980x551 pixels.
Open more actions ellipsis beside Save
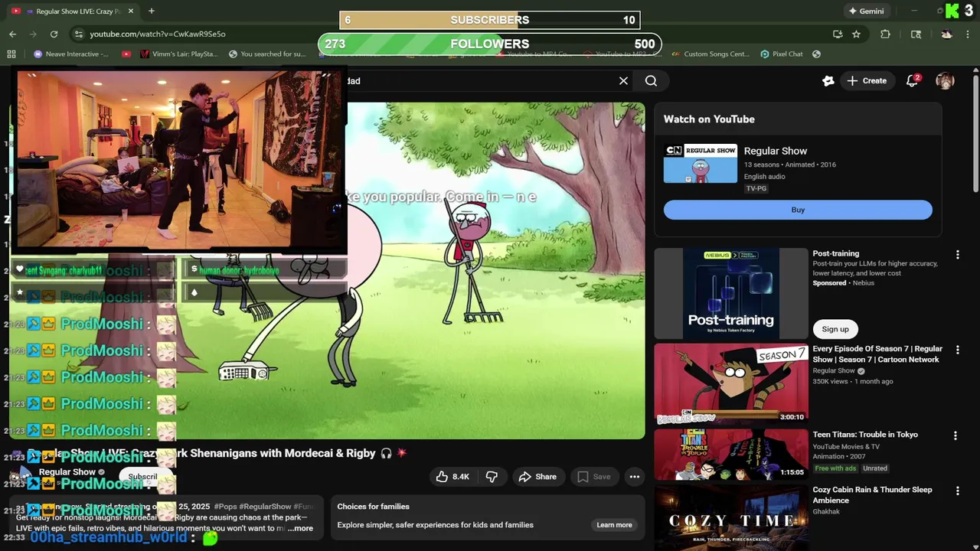[635, 477]
